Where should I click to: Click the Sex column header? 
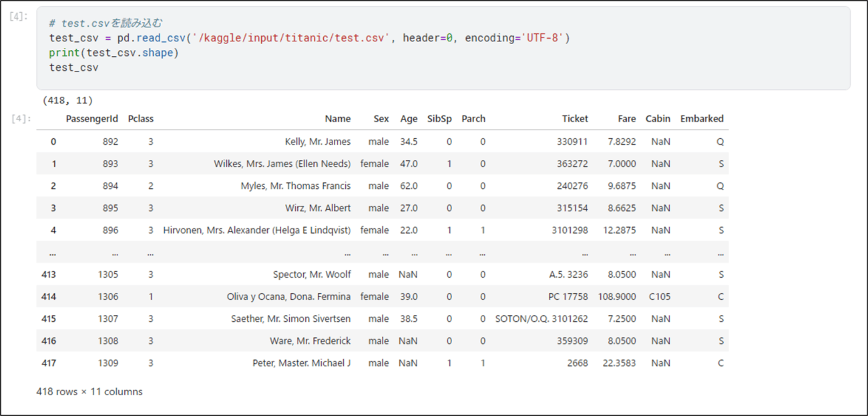[x=381, y=119]
